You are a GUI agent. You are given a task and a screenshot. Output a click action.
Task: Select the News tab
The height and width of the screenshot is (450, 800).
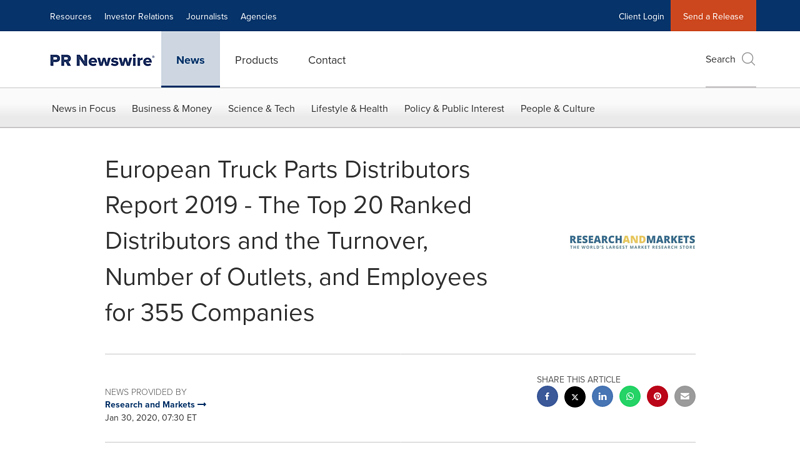(x=190, y=60)
